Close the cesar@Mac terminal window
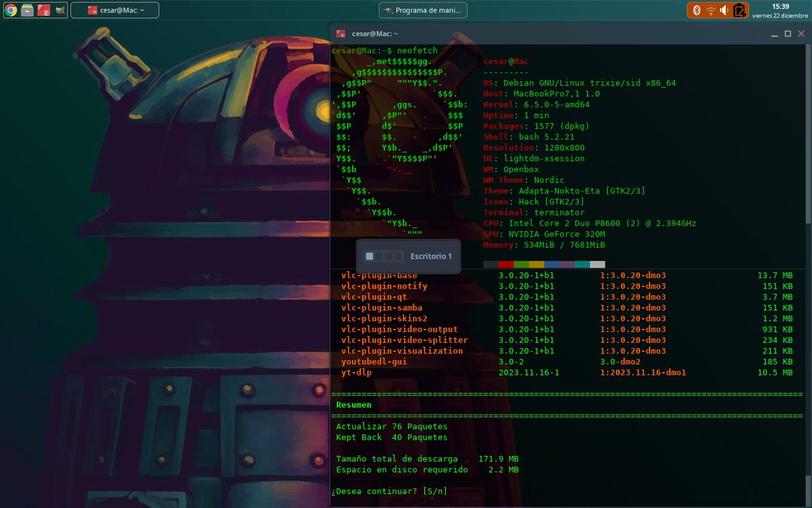The width and height of the screenshot is (812, 508). pos(800,33)
